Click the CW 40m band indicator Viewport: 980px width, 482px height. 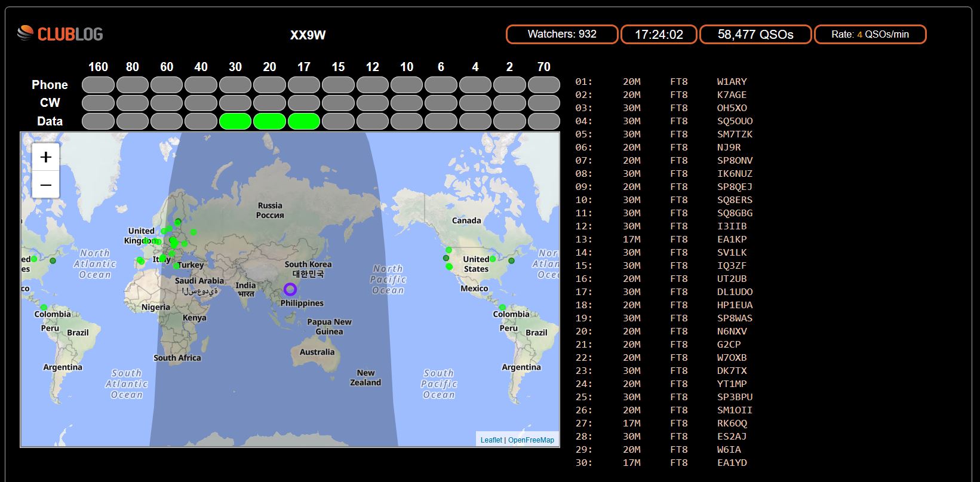click(201, 103)
